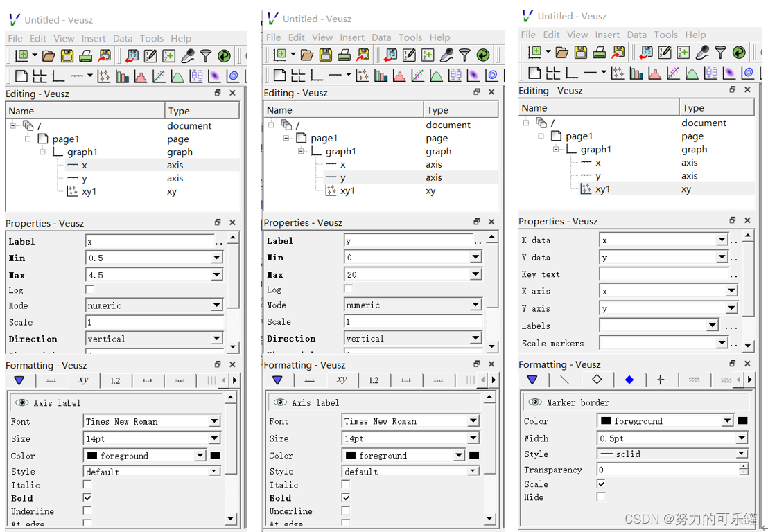Add graph widget in right window toolbar

tap(572, 73)
